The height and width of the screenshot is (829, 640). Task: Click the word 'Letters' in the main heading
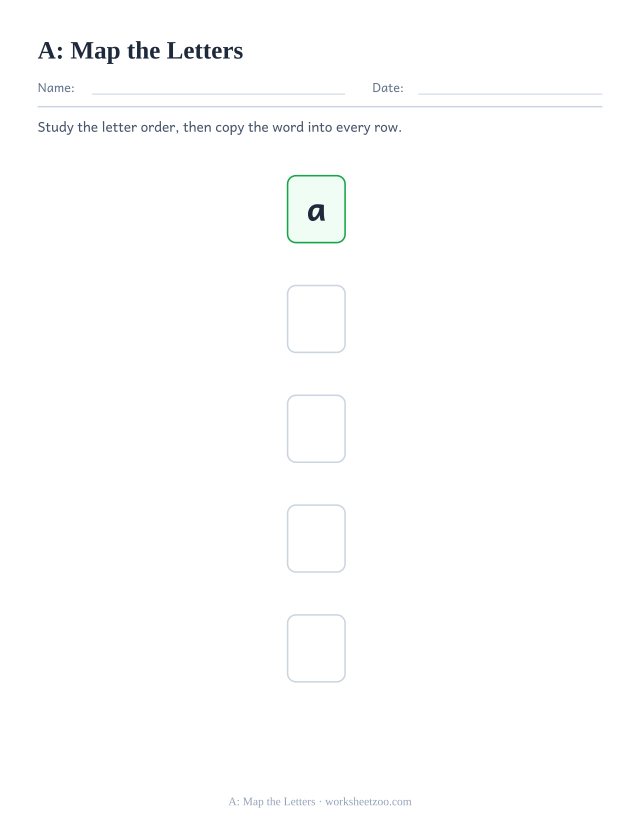coord(205,51)
